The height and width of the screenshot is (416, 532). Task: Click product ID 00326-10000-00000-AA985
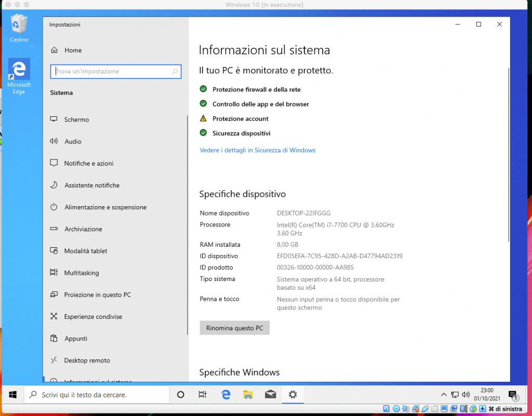tap(315, 267)
